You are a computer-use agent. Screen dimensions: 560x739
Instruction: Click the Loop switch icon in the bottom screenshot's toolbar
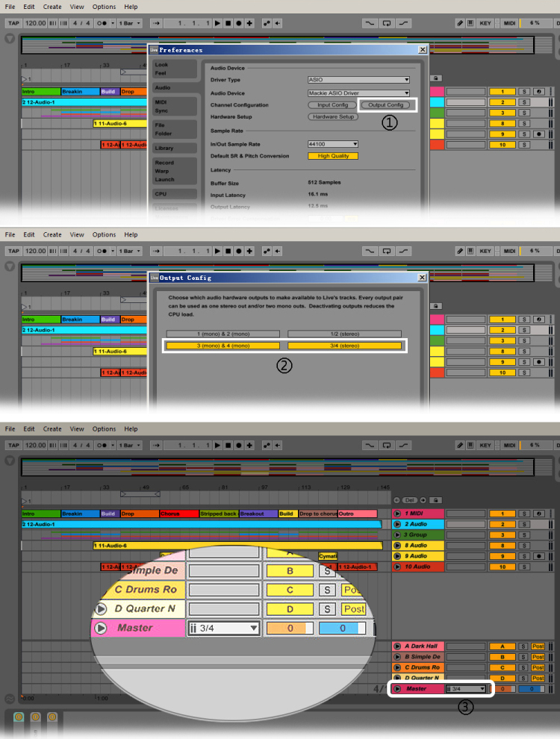click(x=387, y=446)
